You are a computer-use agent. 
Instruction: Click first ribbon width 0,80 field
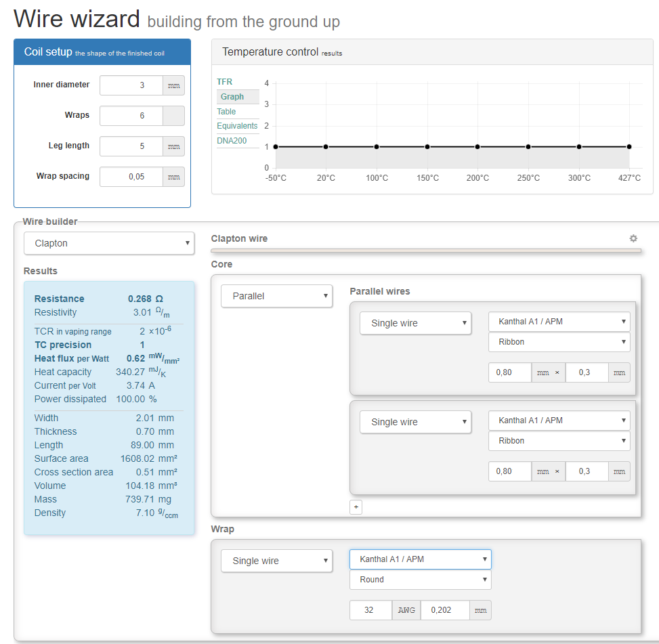tap(509, 372)
